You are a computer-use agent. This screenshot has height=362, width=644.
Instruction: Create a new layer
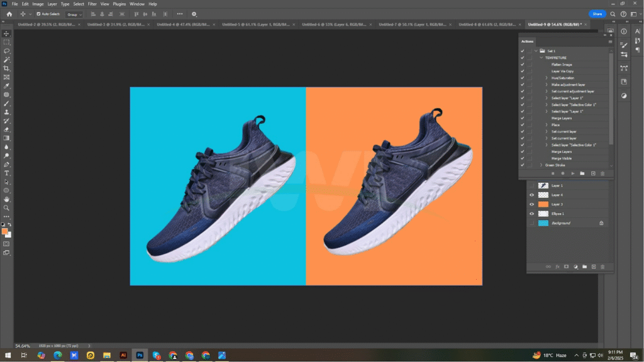pos(594,266)
